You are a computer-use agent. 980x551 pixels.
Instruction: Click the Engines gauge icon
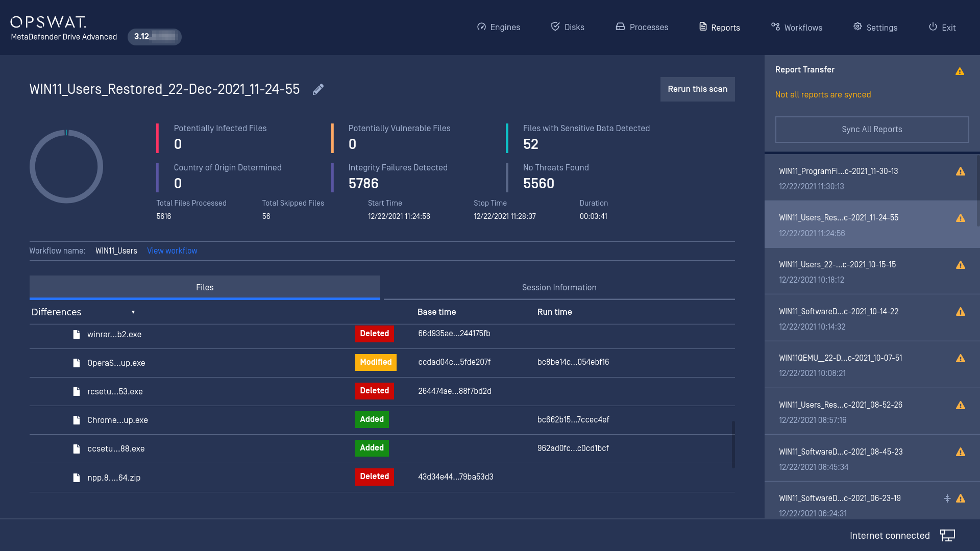click(x=481, y=27)
